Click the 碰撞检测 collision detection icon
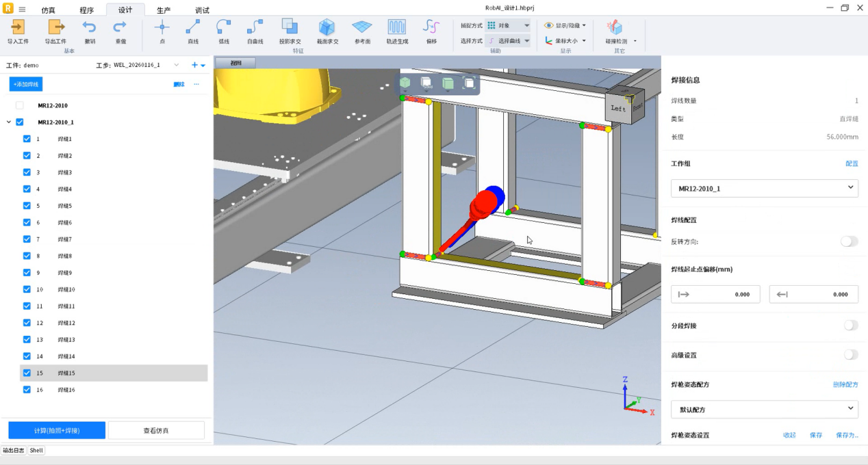The height and width of the screenshot is (465, 868). coord(615,27)
